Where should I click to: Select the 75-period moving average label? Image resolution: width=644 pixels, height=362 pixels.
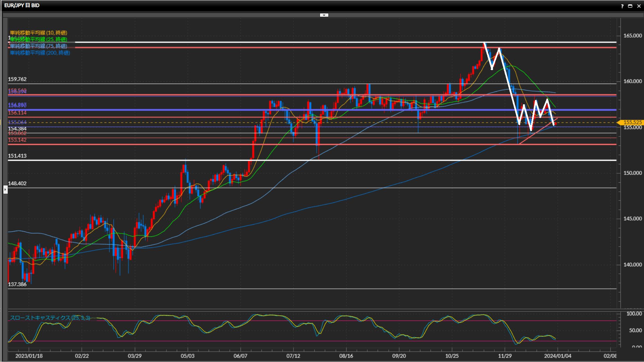pyautogui.click(x=39, y=46)
